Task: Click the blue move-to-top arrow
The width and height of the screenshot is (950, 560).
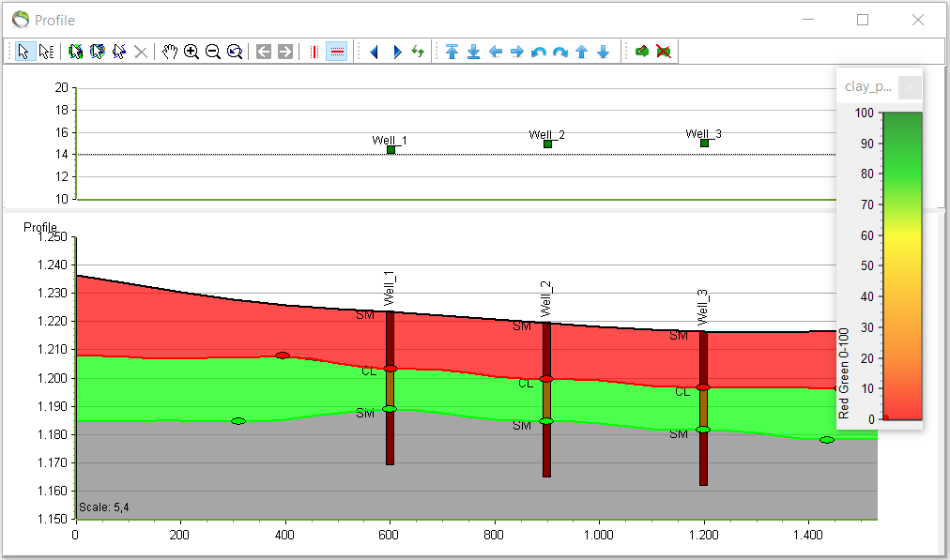Action: click(x=452, y=52)
